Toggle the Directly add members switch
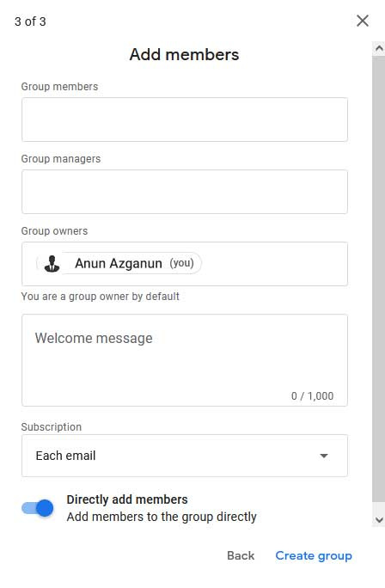Screen dimensions: 385x588 point(38,508)
